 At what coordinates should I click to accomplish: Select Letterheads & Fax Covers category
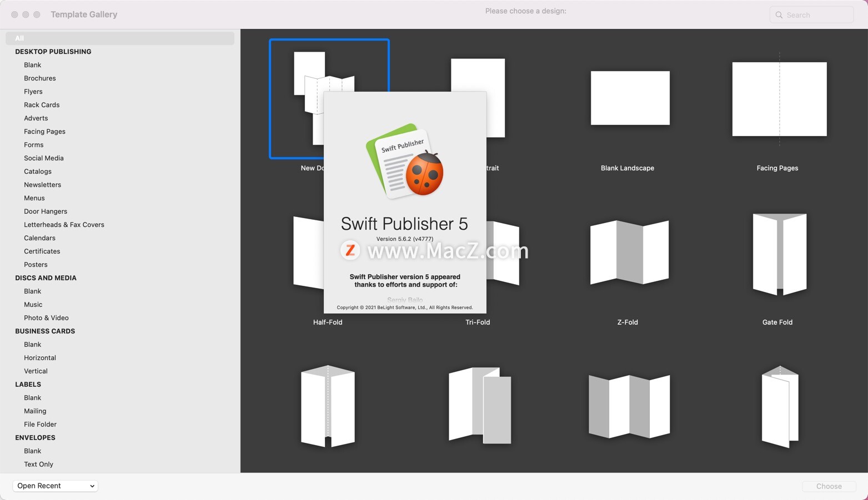pyautogui.click(x=64, y=225)
